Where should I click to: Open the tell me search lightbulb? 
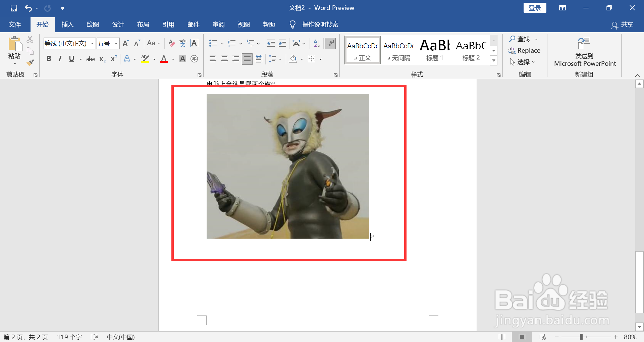pos(292,25)
